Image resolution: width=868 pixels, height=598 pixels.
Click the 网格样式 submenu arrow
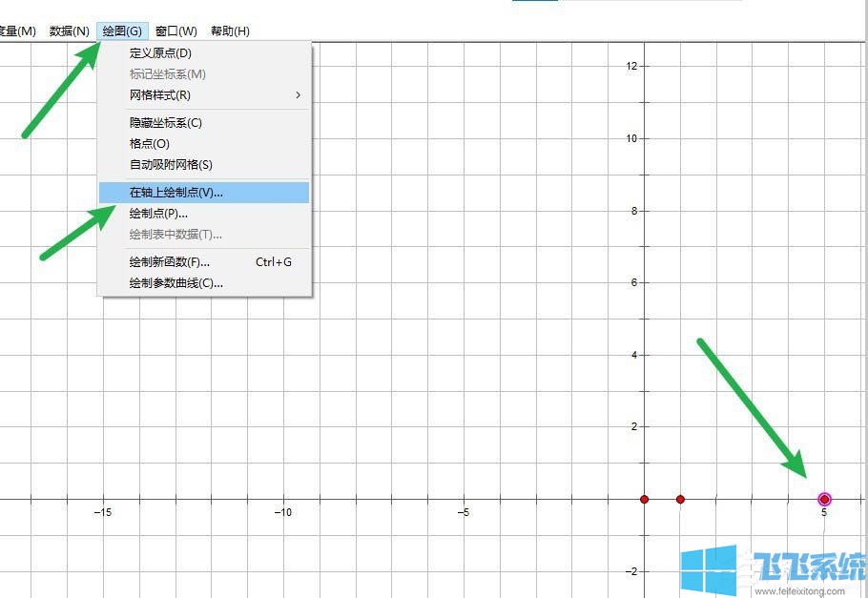pyautogui.click(x=297, y=95)
